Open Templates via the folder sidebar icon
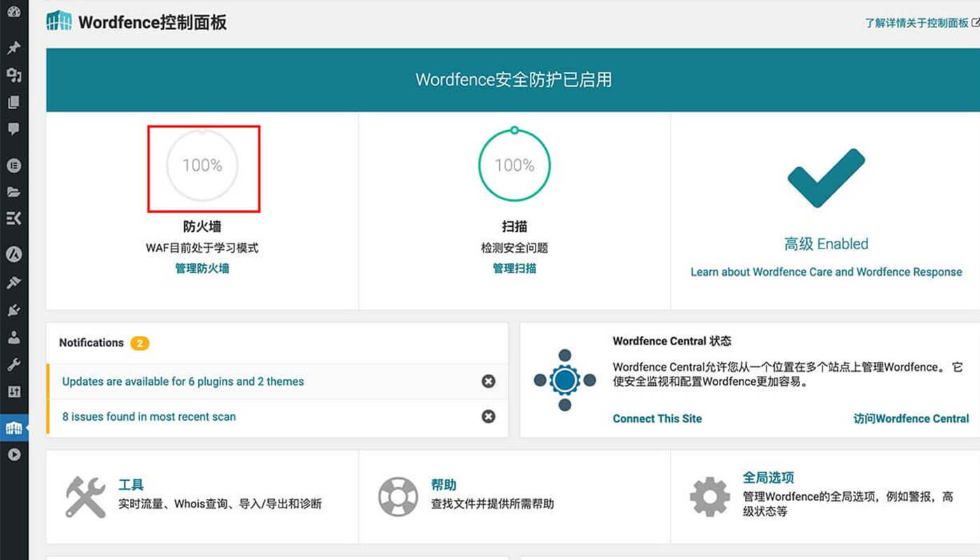 13,192
